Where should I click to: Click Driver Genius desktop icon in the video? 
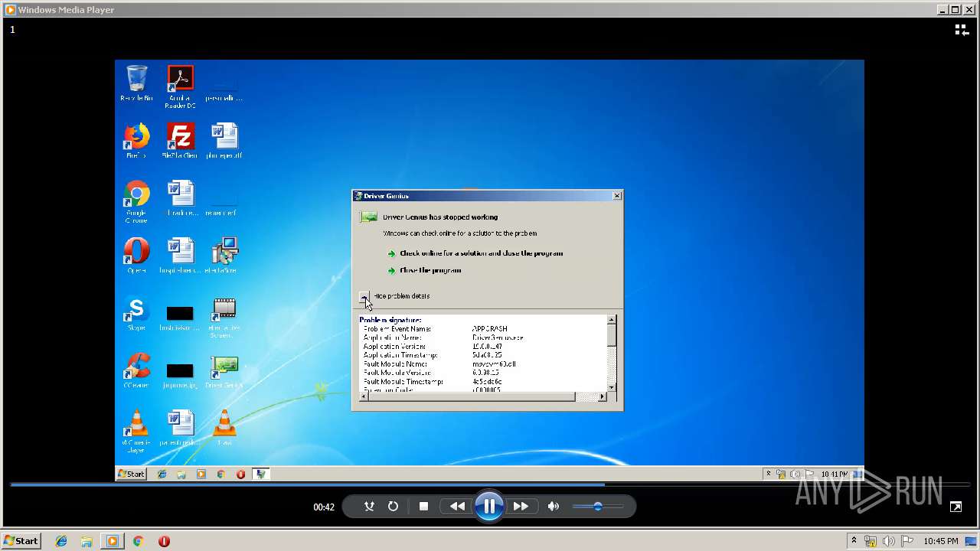click(x=224, y=373)
